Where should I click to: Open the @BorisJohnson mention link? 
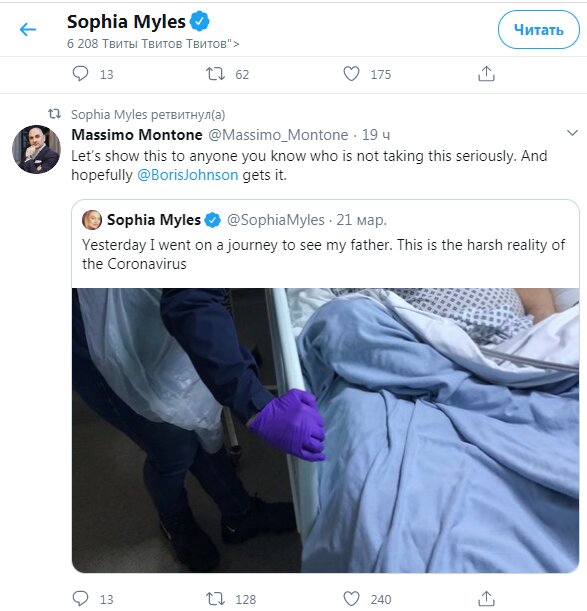(187, 175)
